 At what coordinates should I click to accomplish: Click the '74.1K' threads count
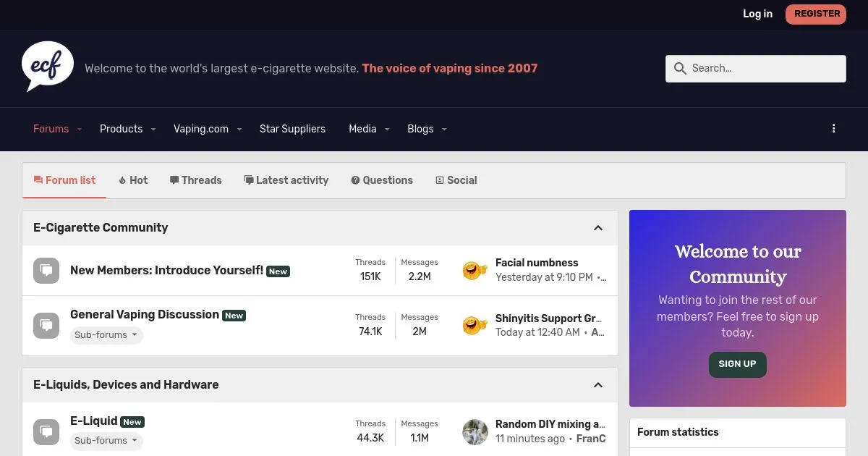point(370,332)
